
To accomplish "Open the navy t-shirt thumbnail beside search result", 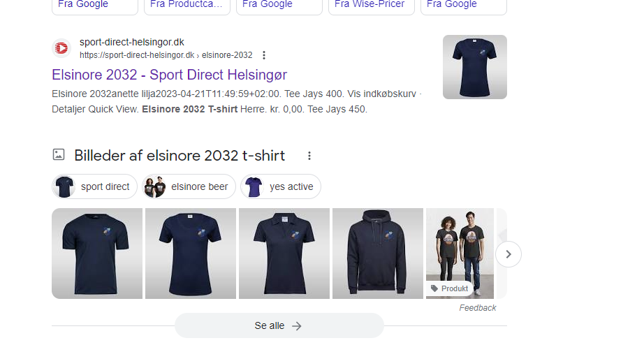I will tap(475, 67).
